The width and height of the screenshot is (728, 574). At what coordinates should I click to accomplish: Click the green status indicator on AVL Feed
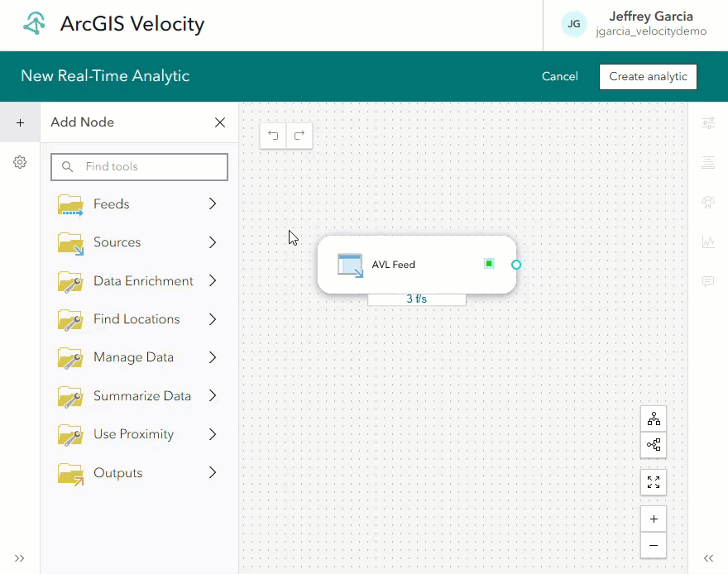489,264
